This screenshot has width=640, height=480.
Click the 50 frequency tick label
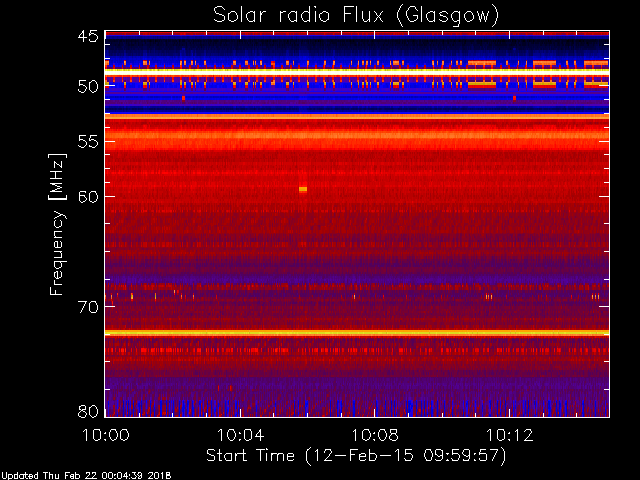[88, 87]
